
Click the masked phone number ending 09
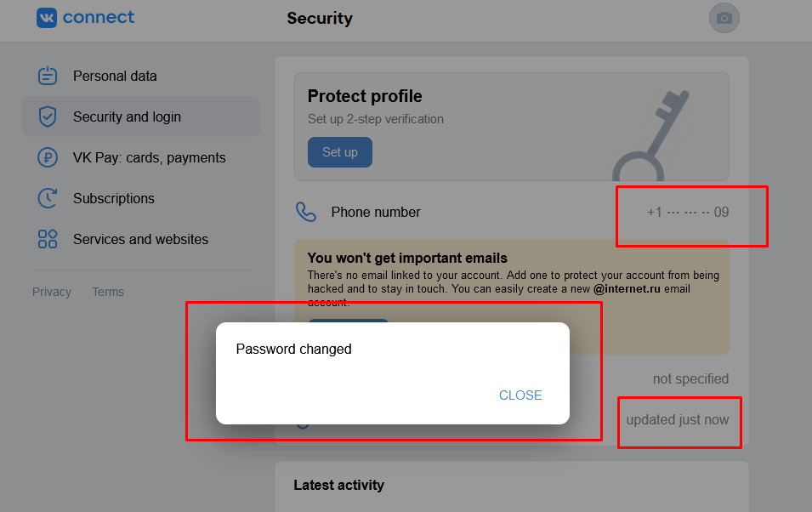pos(688,212)
